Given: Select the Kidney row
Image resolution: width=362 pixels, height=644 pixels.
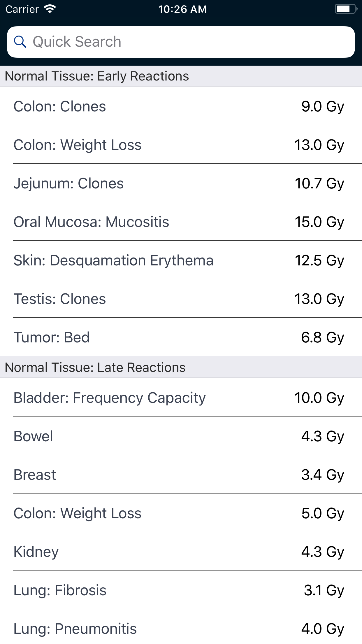Looking at the screenshot, I should [181, 552].
